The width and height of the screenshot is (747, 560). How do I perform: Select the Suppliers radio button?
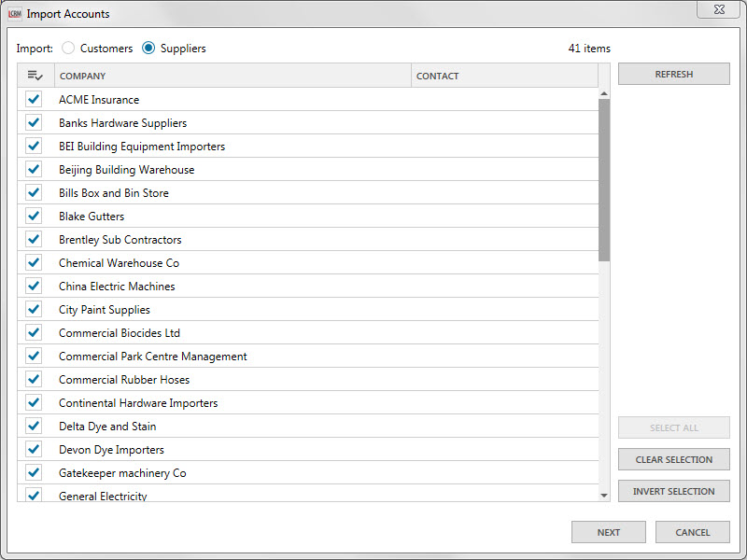click(148, 48)
